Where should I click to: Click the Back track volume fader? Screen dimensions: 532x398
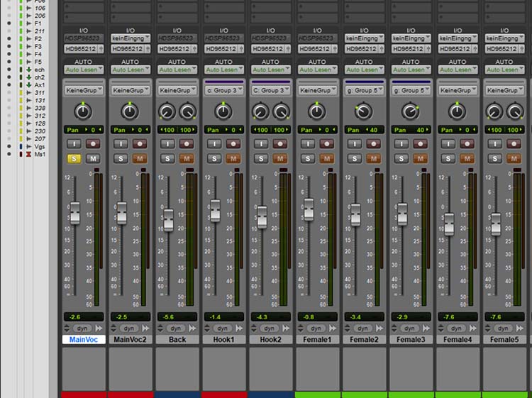tap(169, 220)
